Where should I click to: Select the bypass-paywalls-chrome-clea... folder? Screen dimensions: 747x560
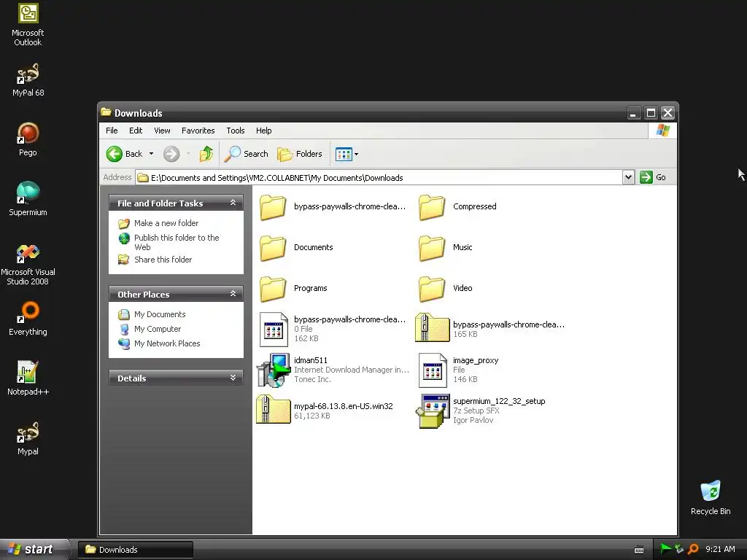pos(333,206)
